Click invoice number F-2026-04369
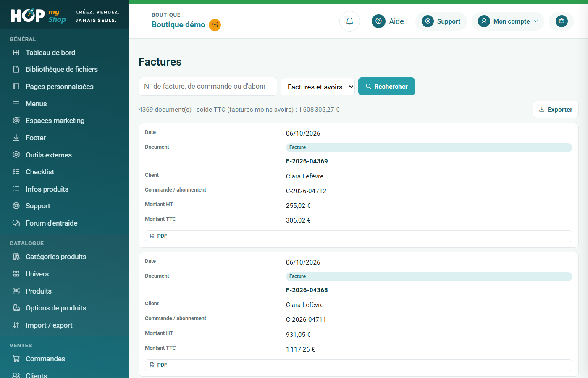 (307, 161)
